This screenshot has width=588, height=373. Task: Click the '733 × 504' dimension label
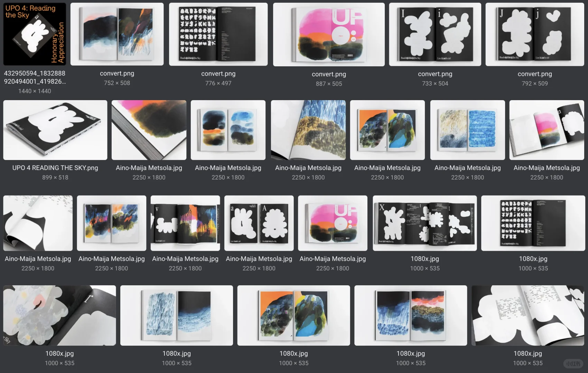pyautogui.click(x=435, y=84)
